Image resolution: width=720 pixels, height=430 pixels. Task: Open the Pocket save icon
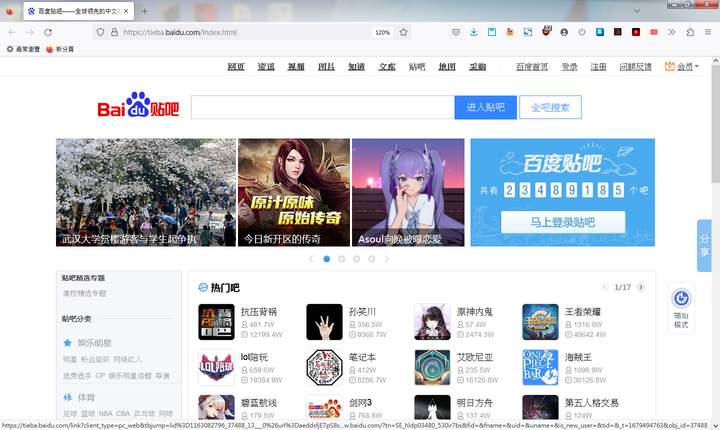point(456,32)
